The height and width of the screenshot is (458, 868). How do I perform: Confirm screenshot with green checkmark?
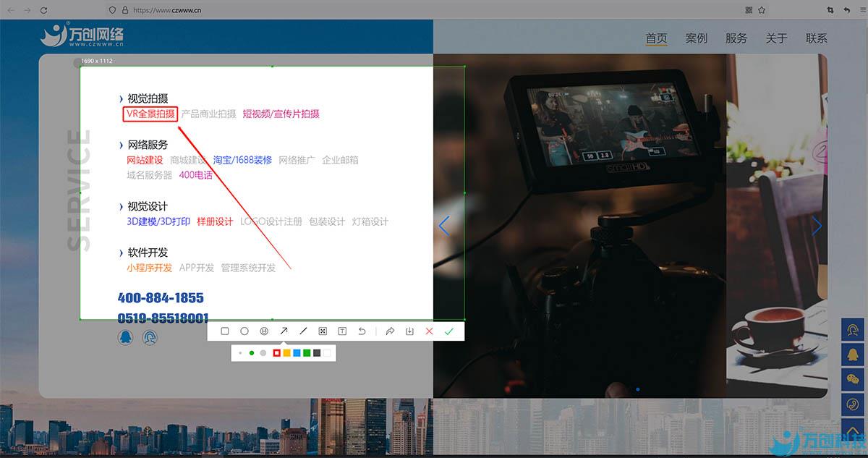449,331
